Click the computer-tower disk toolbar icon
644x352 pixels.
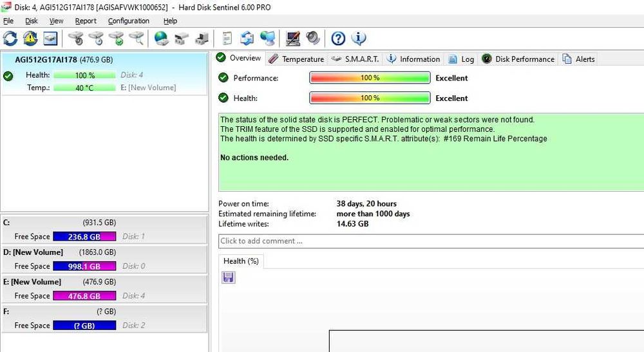(202, 39)
